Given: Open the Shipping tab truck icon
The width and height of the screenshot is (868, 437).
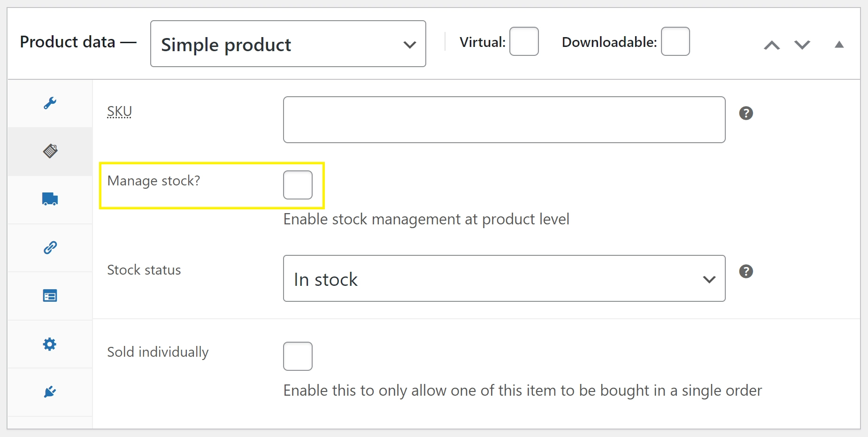Looking at the screenshot, I should tap(50, 199).
